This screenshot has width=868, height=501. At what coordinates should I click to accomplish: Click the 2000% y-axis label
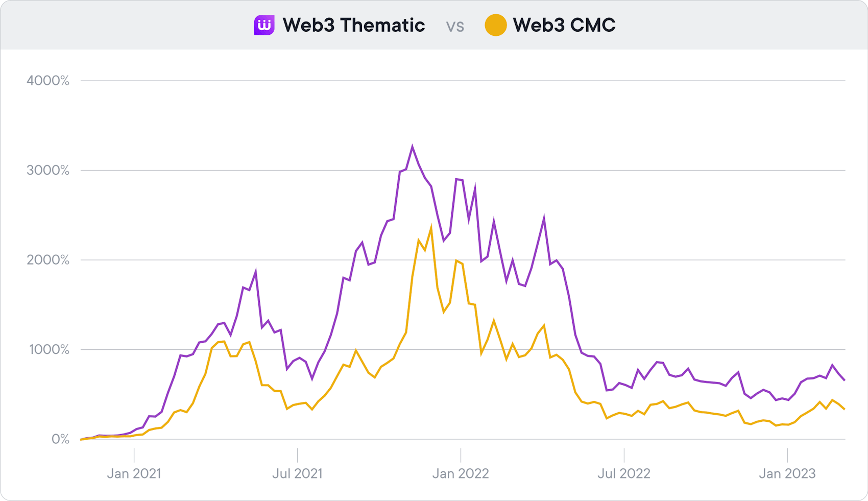click(x=48, y=260)
